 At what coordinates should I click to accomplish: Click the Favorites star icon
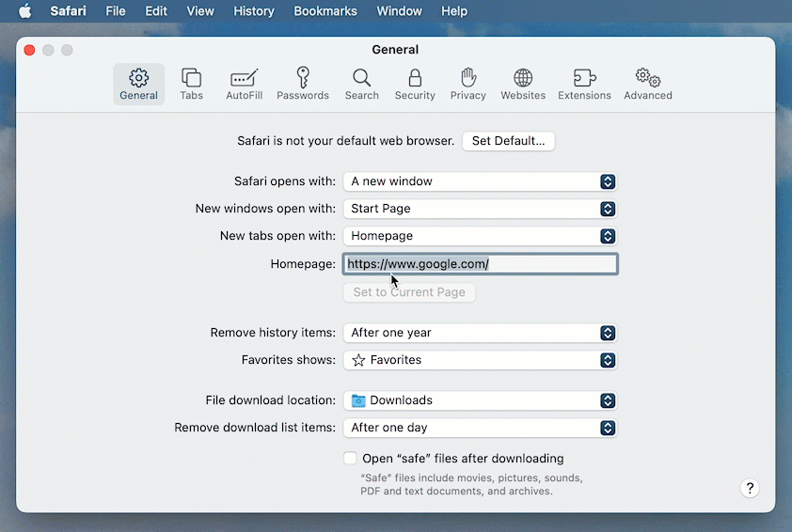pos(358,360)
